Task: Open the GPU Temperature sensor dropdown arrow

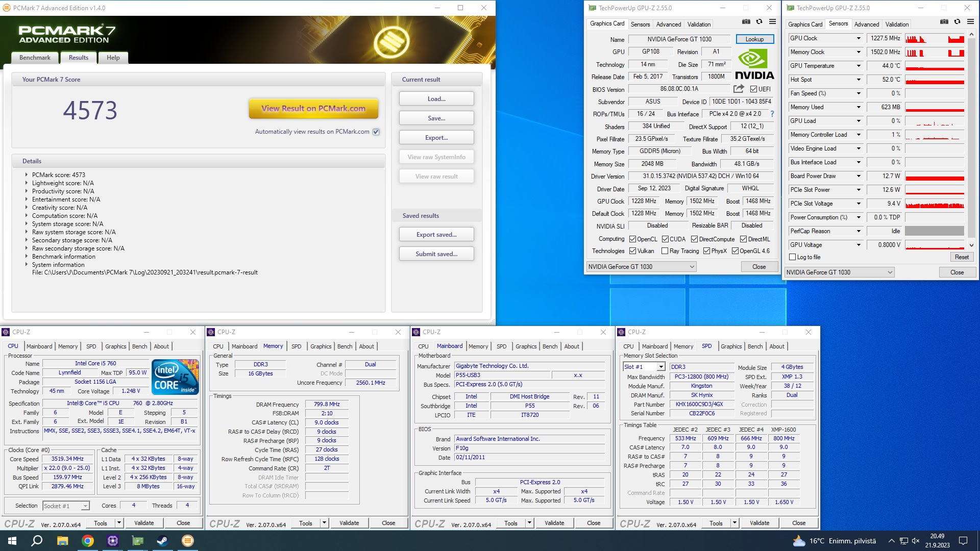Action: [859, 66]
